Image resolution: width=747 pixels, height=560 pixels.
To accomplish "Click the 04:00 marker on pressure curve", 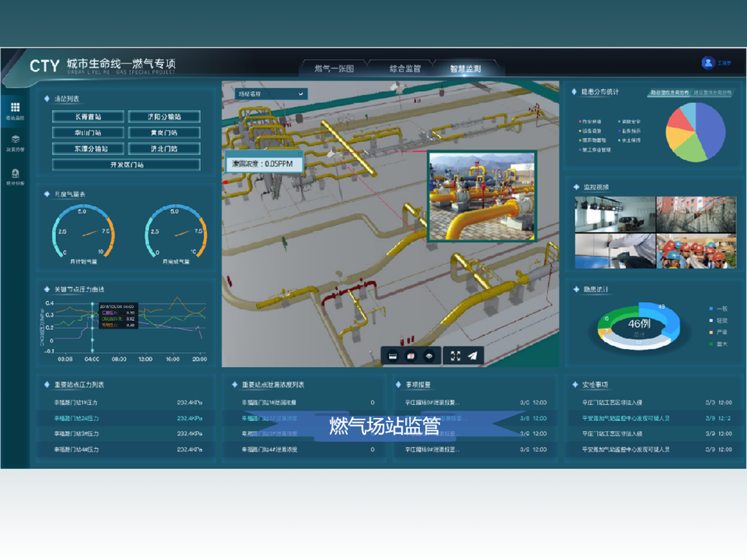I will tap(92, 328).
